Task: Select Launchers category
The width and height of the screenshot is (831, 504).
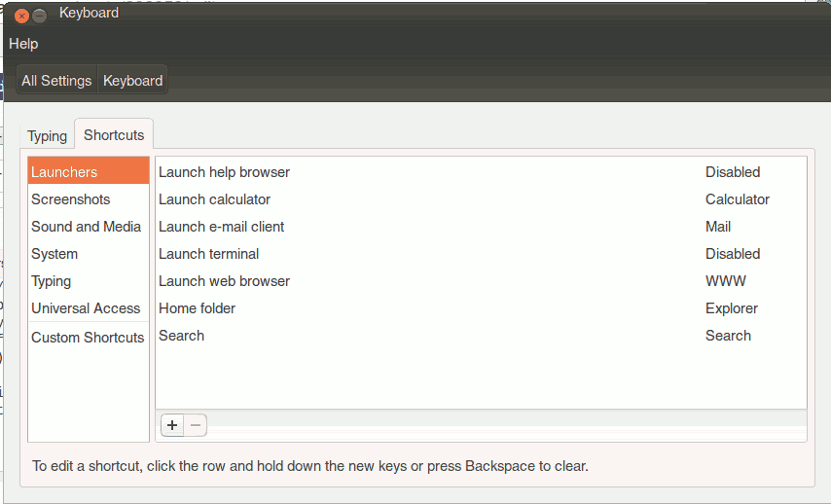Action: [x=89, y=171]
